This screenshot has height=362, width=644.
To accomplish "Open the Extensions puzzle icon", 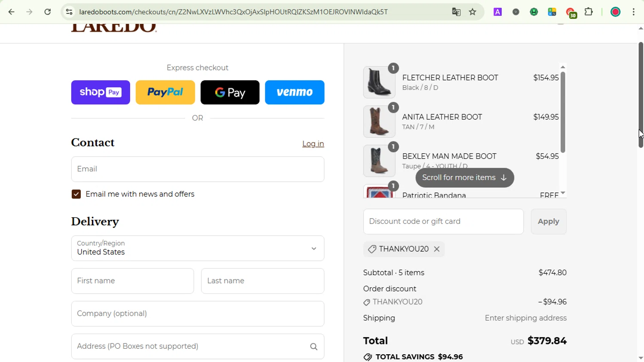I will [x=589, y=12].
